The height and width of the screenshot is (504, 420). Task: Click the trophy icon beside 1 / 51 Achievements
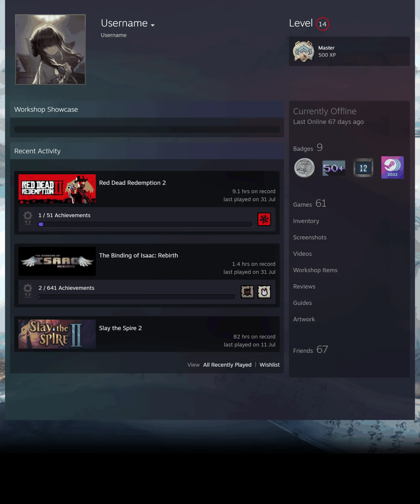28,218
